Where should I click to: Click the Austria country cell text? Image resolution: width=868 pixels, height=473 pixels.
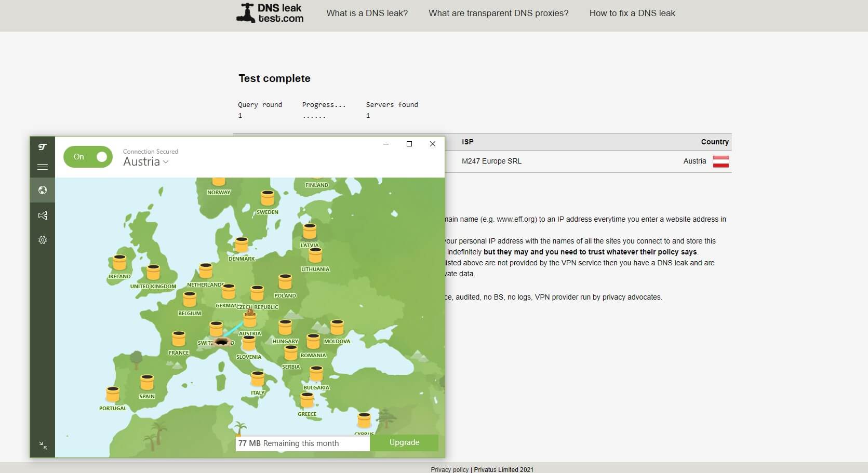point(695,161)
